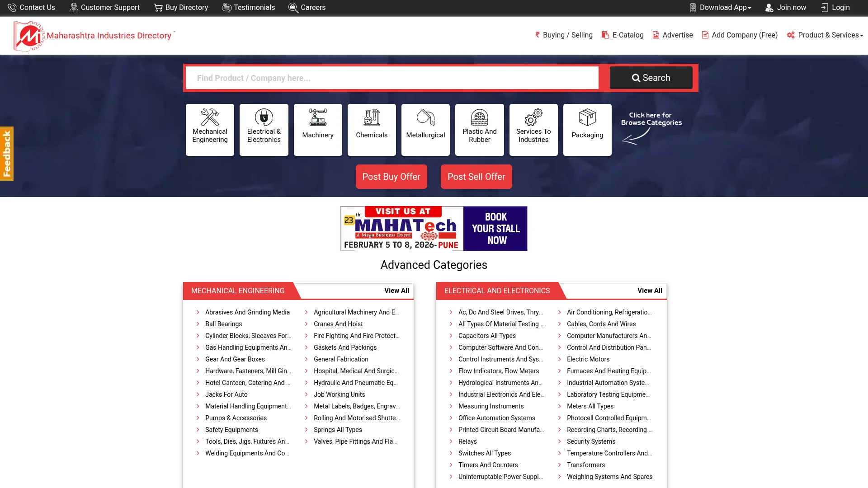Click the Customer Support headset icon
Screen dimensions: 868x488
point(74,8)
